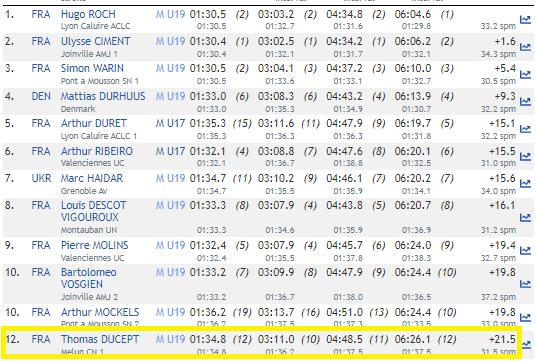Open the chart icon for Ulysse CIMENT
Viewport: 536px width, 361px height.
click(525, 47)
